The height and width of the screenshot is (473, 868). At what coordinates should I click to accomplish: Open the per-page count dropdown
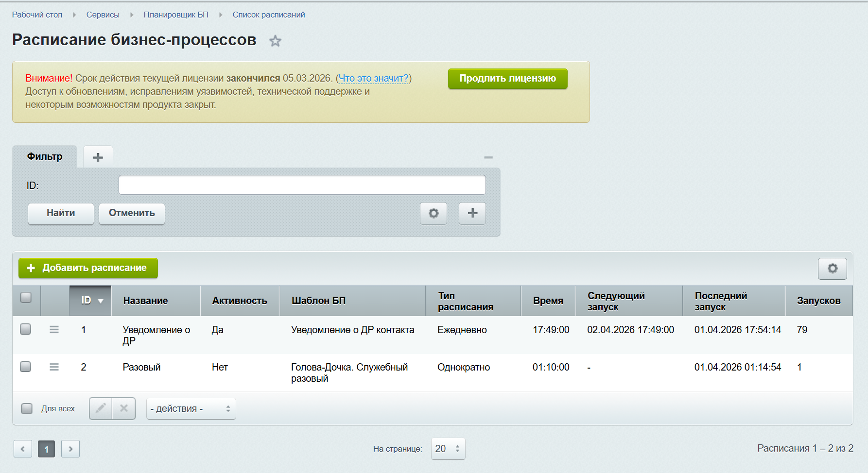coord(448,449)
